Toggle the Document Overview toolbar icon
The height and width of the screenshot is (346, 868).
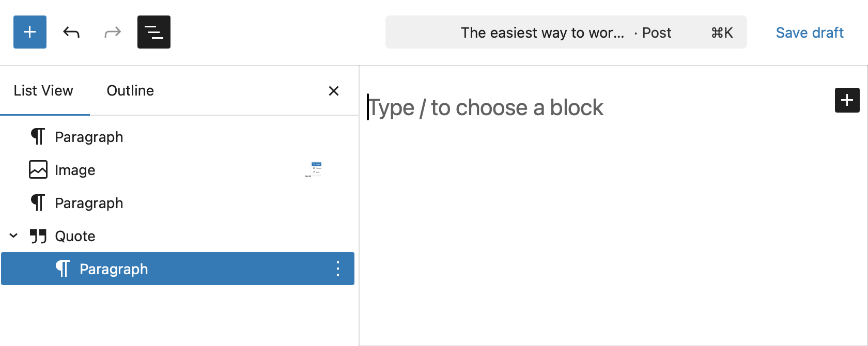153,32
